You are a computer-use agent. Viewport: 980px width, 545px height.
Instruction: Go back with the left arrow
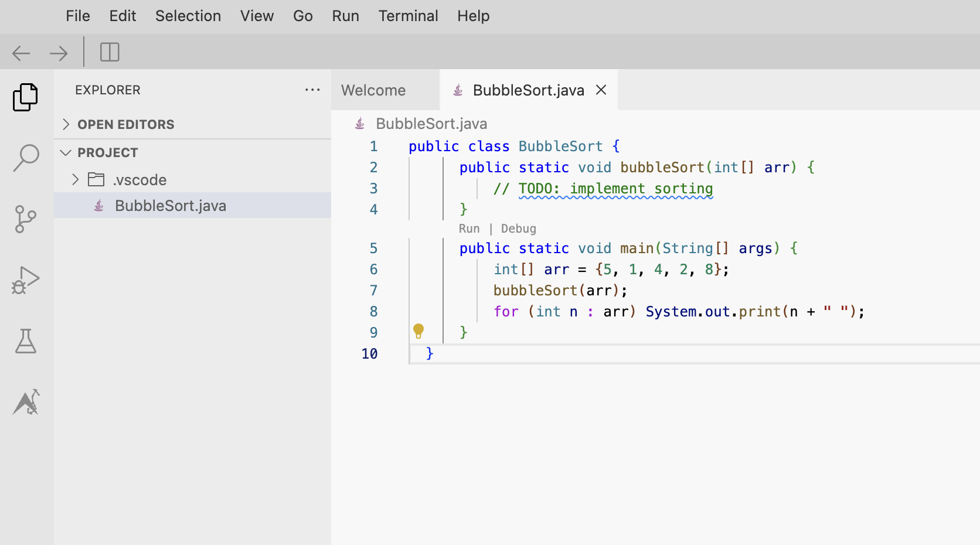coord(21,53)
